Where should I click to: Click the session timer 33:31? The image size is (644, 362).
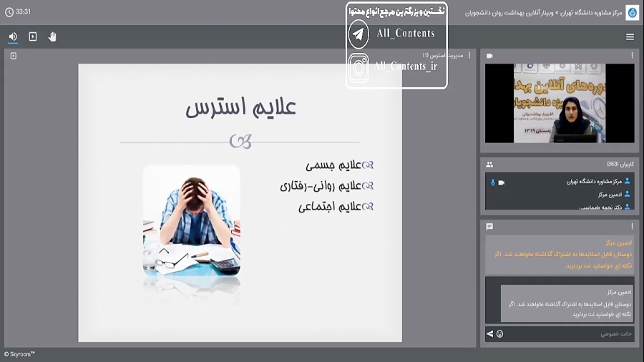click(x=18, y=12)
